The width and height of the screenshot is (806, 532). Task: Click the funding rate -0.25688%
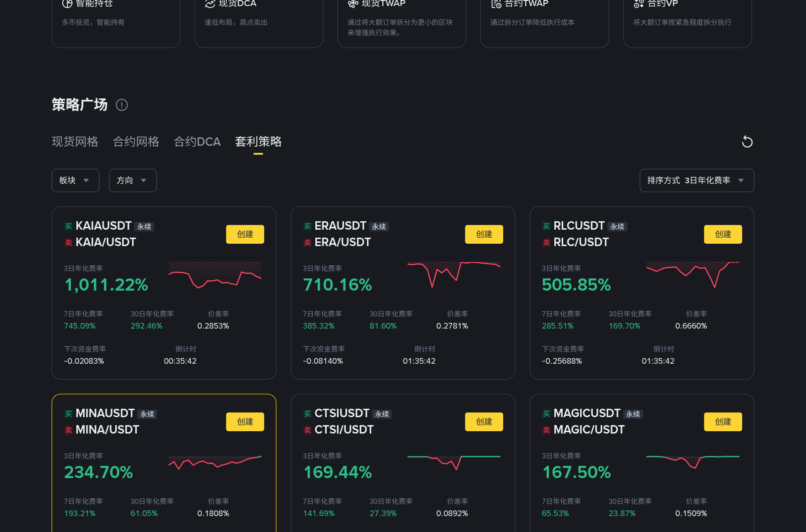(562, 361)
